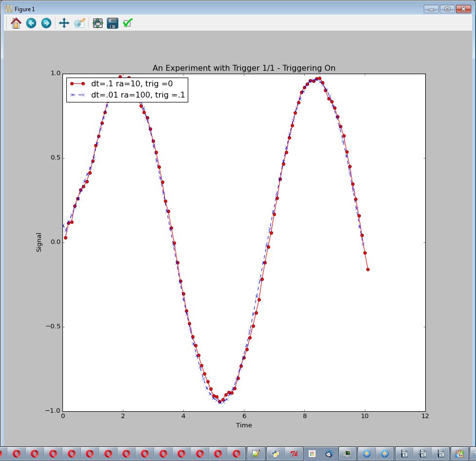Click the y-axis tick label '−0.5'

coord(53,326)
